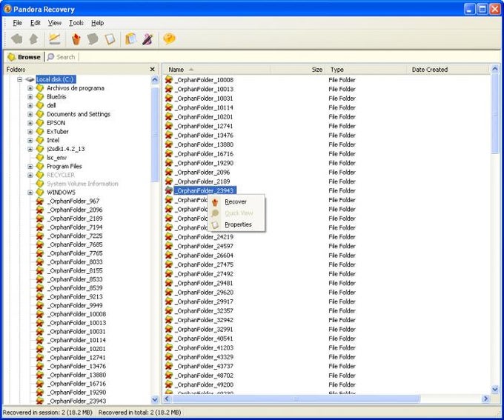504x420 pixels.
Task: Expand the WINDOWS folder node
Action: click(x=30, y=192)
